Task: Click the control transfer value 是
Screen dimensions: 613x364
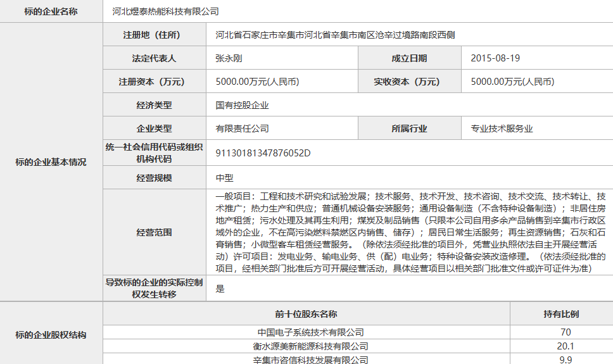Action: 220,289
